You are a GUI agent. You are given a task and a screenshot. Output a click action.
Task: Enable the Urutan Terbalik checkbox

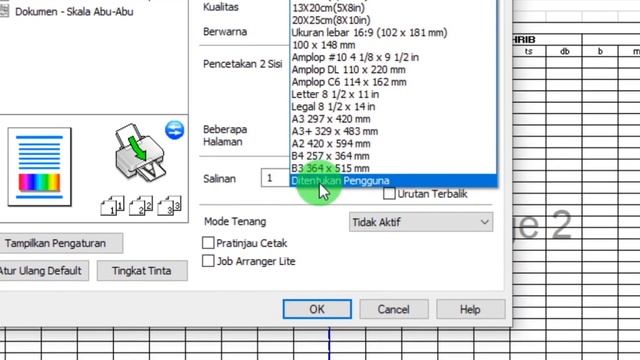pyautogui.click(x=389, y=193)
